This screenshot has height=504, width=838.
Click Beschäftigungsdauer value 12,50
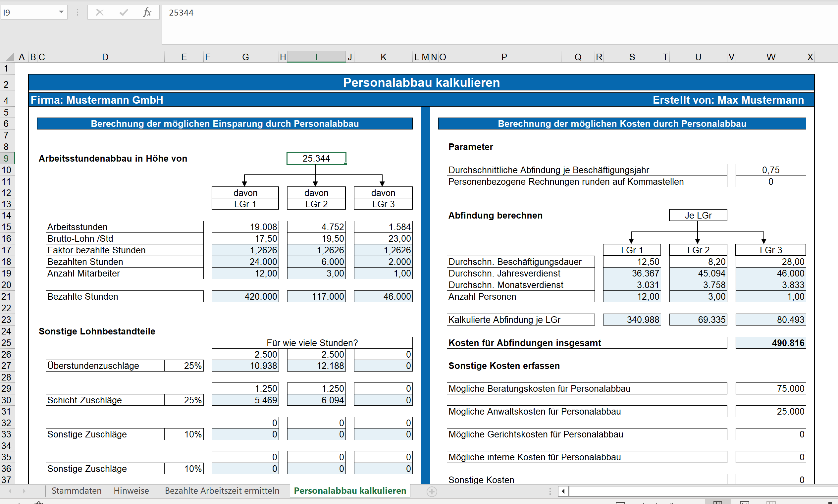[632, 262]
